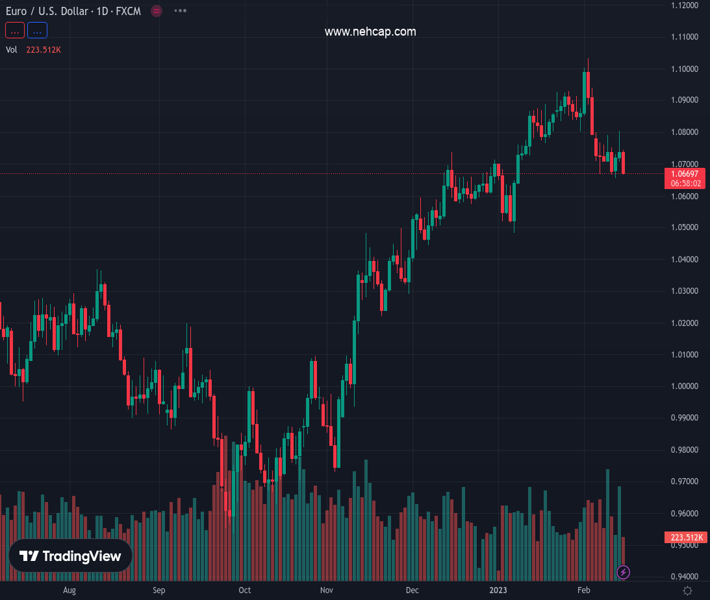Click the TradingView logo badge
This screenshot has height=600, width=710.
(x=71, y=557)
